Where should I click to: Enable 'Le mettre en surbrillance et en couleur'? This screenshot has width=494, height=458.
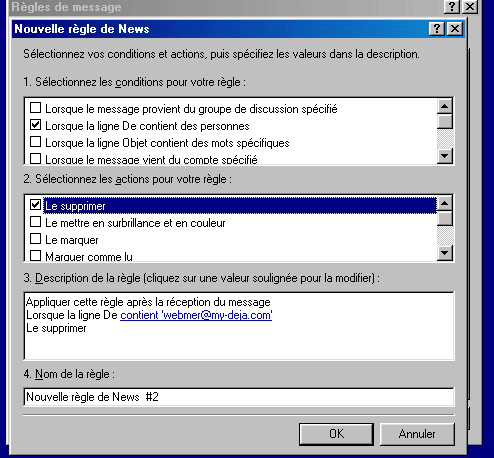(x=36, y=222)
